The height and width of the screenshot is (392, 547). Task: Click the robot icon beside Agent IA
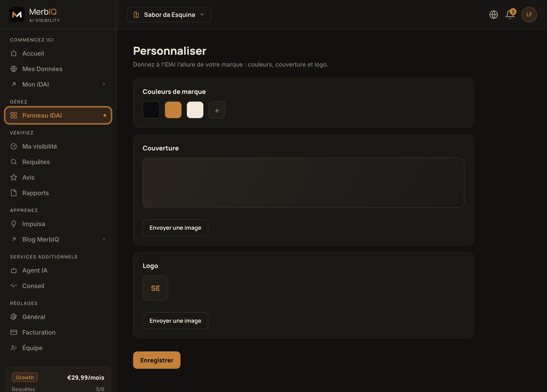coord(14,270)
